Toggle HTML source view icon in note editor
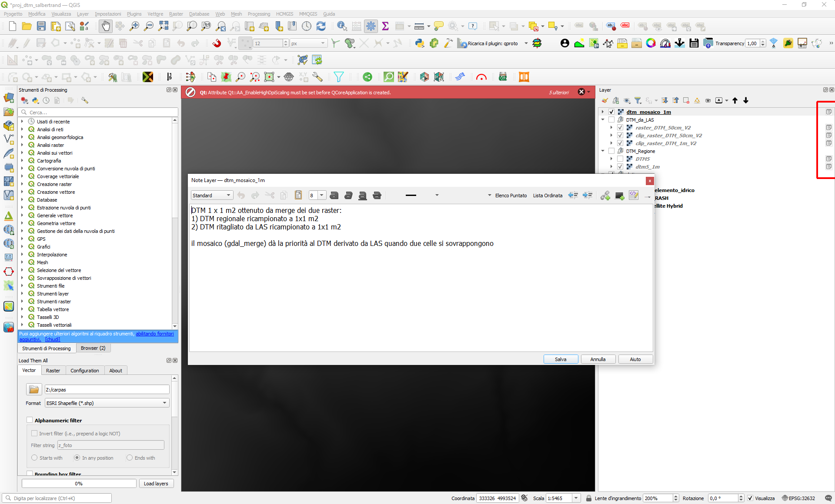835x504 pixels. (x=634, y=195)
